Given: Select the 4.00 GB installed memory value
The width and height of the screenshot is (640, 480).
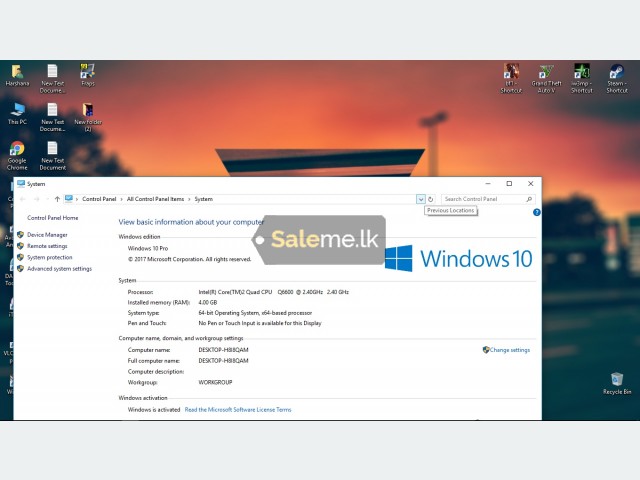Looking at the screenshot, I should pos(208,302).
